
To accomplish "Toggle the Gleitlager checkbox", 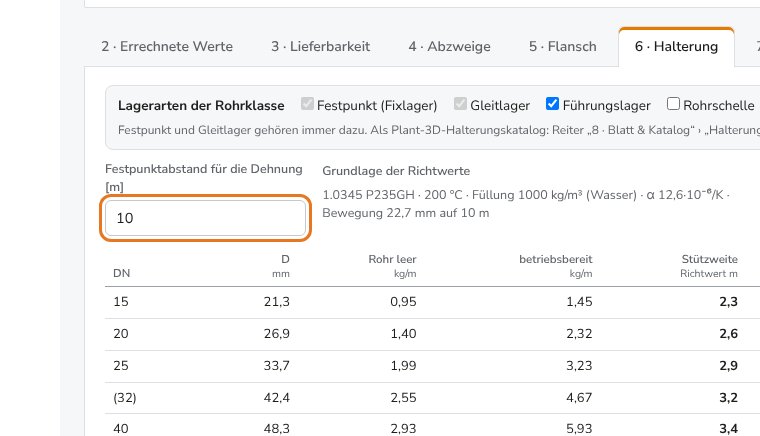I will [x=460, y=104].
